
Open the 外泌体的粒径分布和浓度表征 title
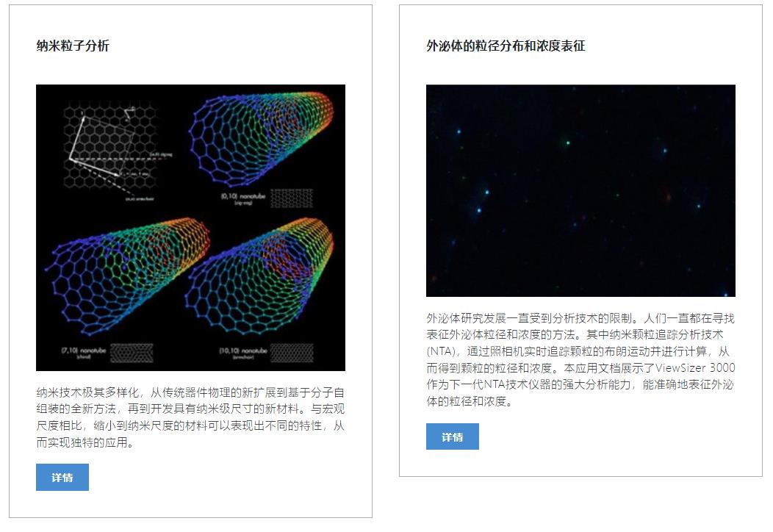click(x=506, y=46)
